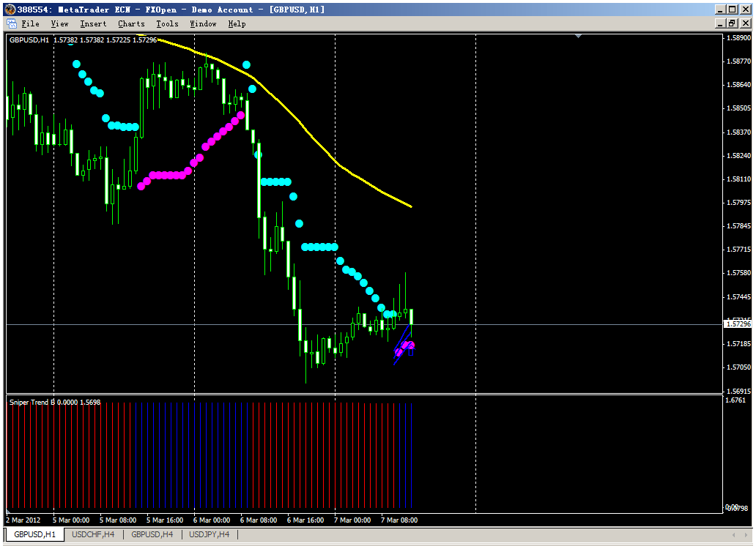The image size is (756, 546).
Task: Click the 7 Mar 00:00 time axis label
Action: [x=352, y=520]
